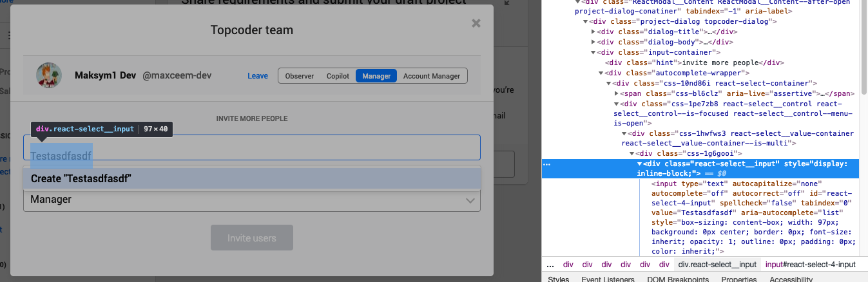Open the DOM Breakpoints tab

click(x=679, y=279)
